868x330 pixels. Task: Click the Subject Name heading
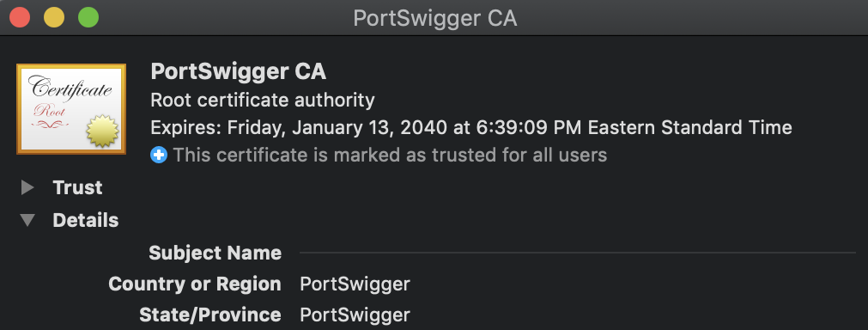point(215,253)
